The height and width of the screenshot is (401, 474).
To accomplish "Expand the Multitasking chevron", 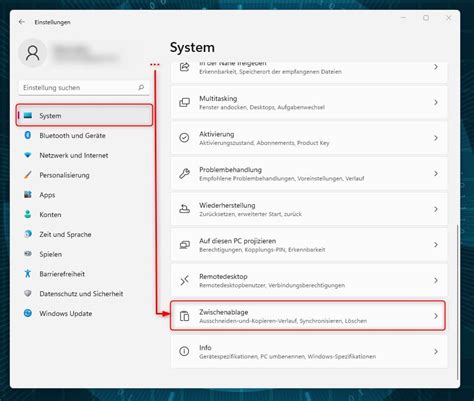I will (x=436, y=102).
